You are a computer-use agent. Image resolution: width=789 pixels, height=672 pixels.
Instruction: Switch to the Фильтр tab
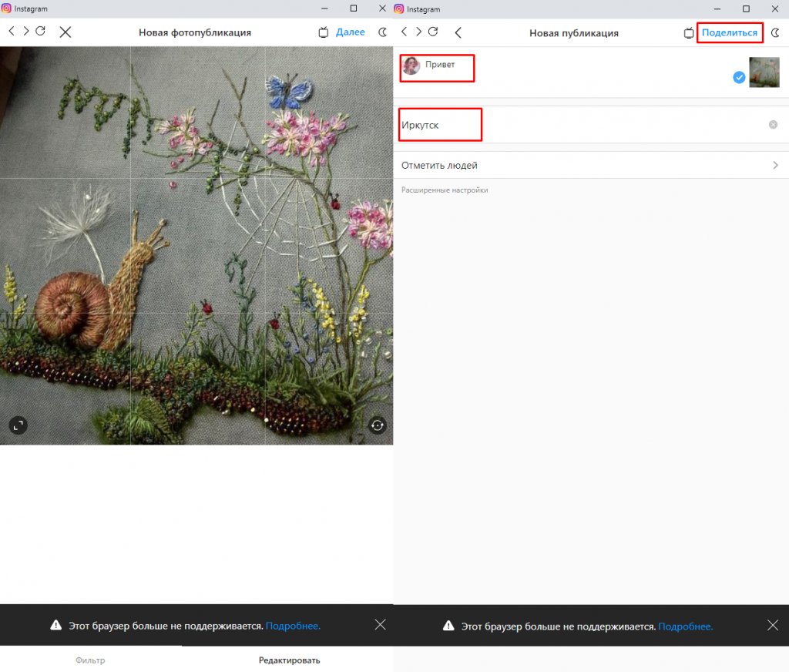[90, 660]
